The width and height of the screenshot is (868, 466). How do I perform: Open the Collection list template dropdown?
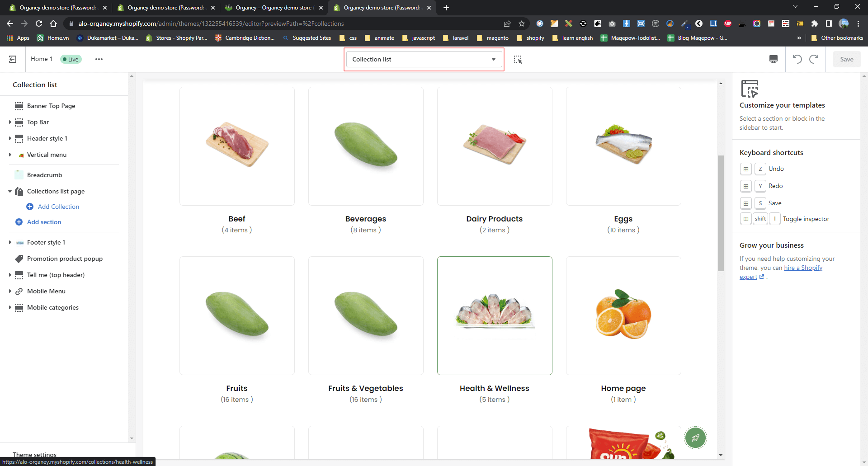pos(424,59)
